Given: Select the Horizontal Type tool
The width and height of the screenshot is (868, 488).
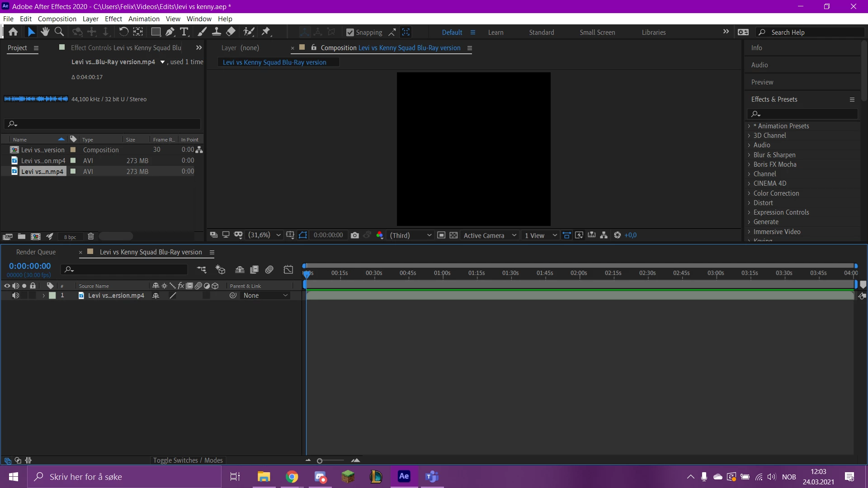Looking at the screenshot, I should (184, 32).
